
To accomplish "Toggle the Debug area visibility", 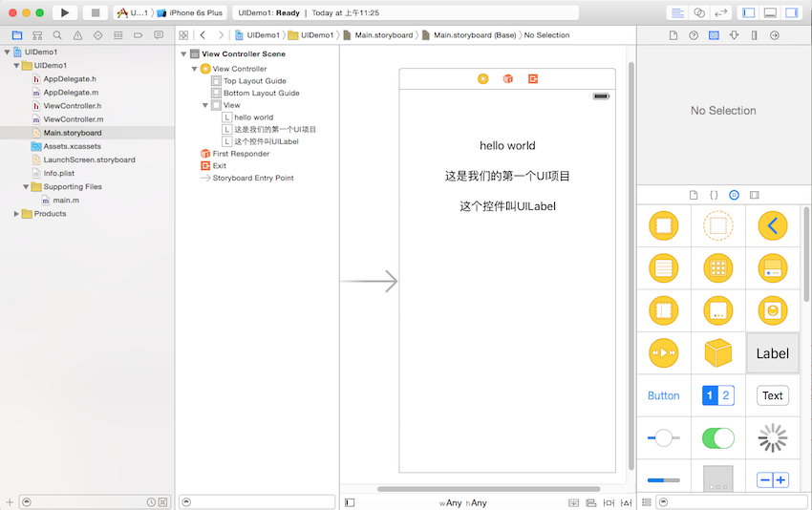I will [x=769, y=12].
